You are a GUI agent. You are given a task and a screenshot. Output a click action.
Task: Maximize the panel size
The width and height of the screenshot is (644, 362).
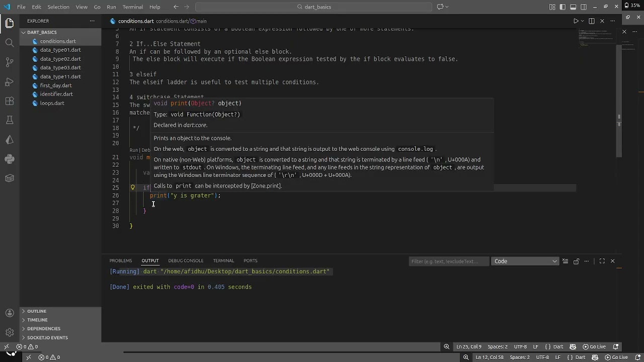click(x=602, y=261)
